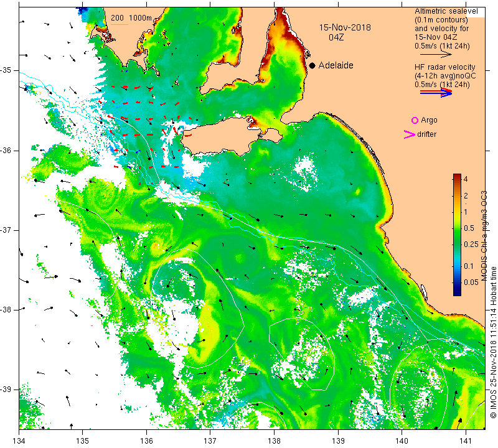Screen dimensions: 498x448
Task: Click the colorbar tick label 0.05
Action: 471,282
